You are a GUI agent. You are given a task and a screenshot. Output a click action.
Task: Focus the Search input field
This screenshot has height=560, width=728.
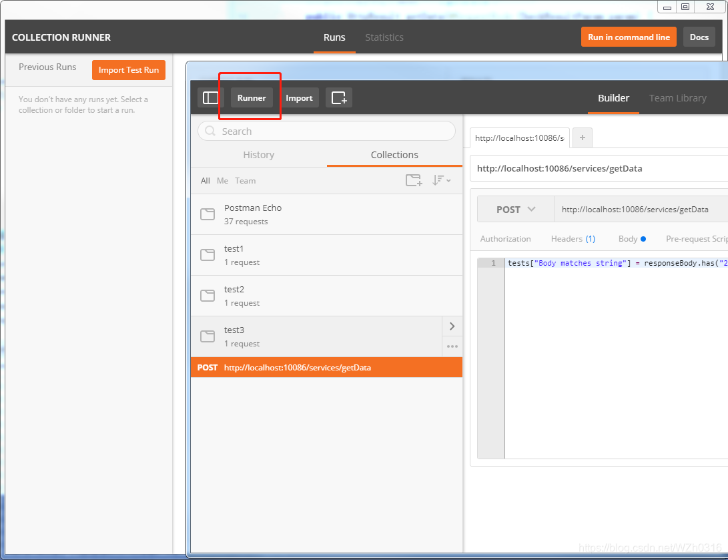pyautogui.click(x=326, y=131)
